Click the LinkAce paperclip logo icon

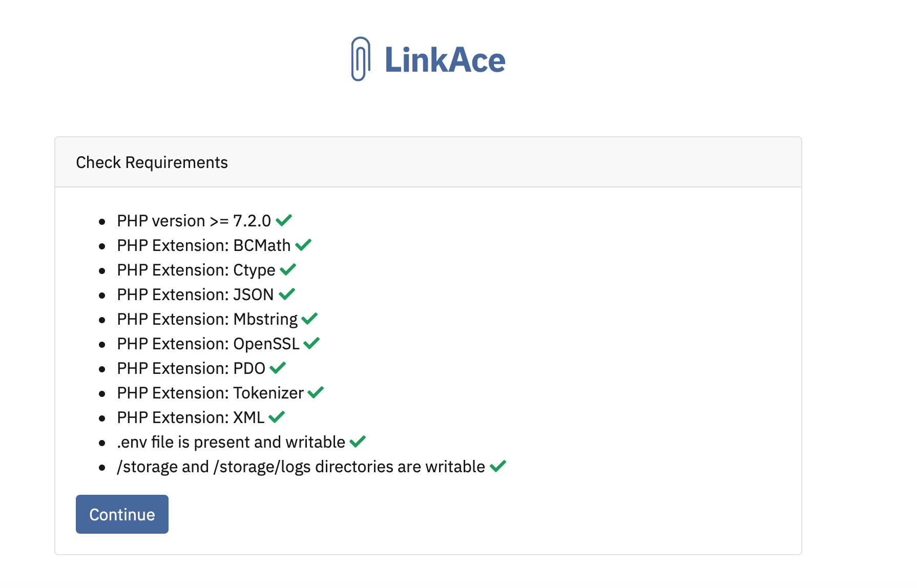(x=360, y=59)
